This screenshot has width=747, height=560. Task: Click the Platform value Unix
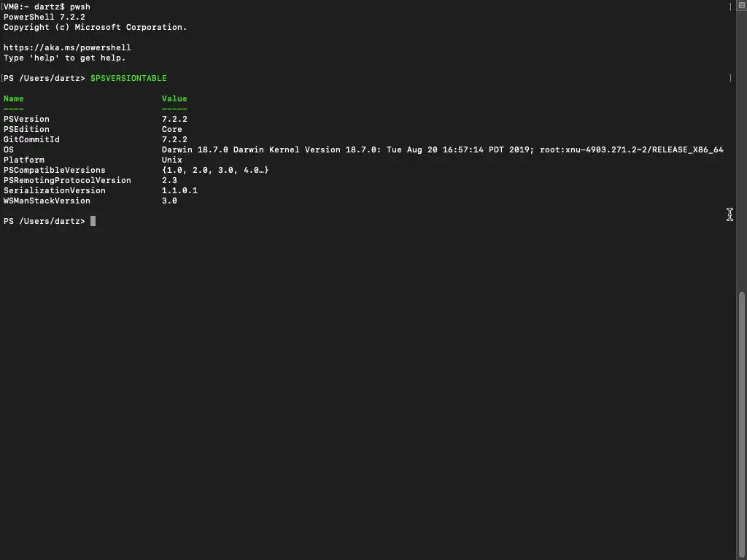coord(172,160)
